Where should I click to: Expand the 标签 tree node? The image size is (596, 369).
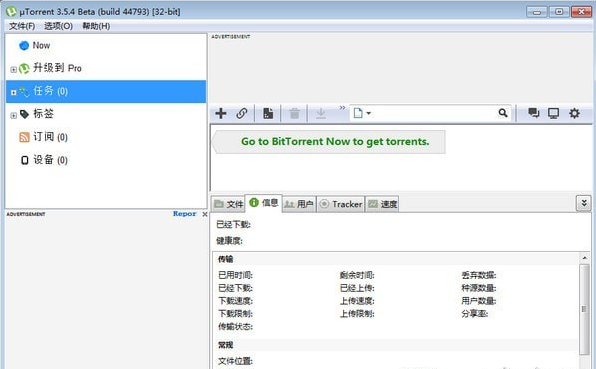coord(13,116)
